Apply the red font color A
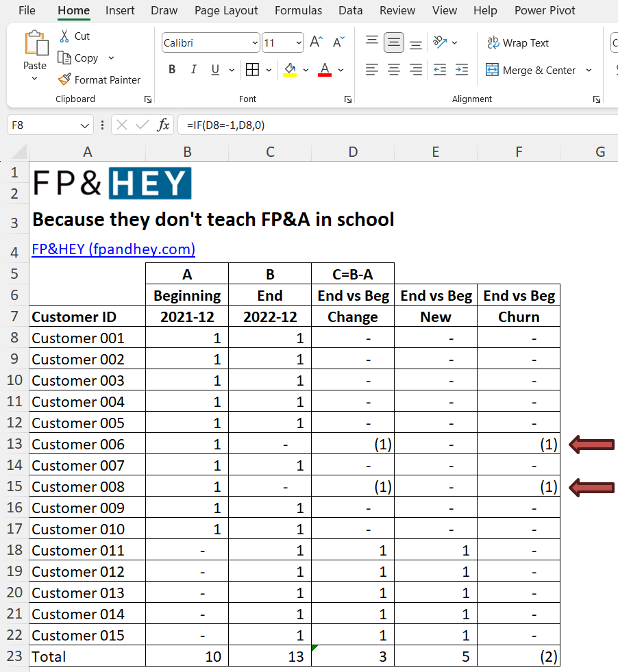Image resolution: width=618 pixels, height=672 pixels. coord(325,69)
